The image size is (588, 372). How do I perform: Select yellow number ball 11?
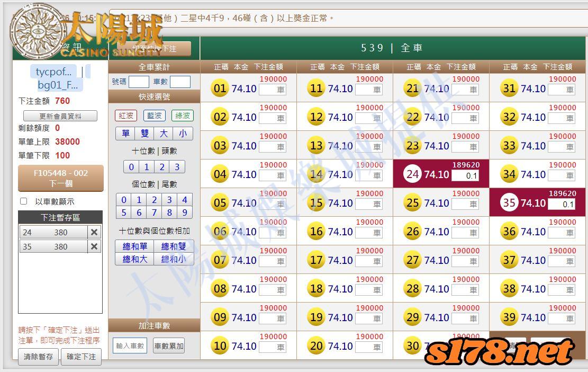point(316,88)
